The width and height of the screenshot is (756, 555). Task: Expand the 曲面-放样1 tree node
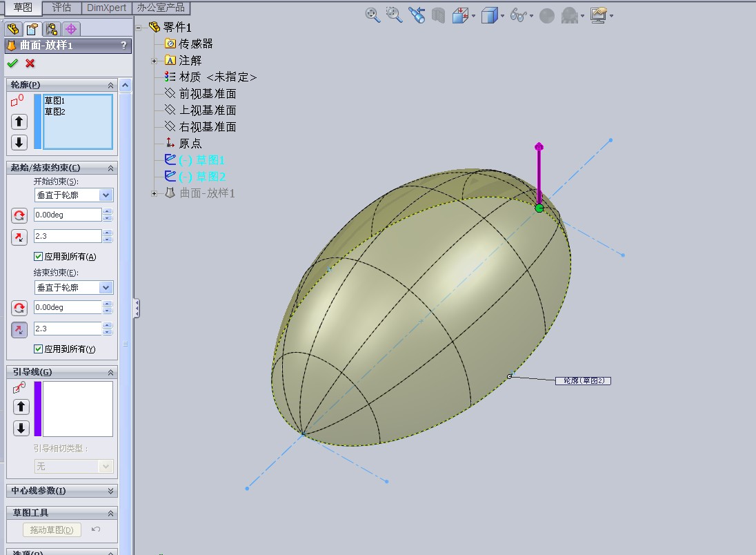click(154, 193)
